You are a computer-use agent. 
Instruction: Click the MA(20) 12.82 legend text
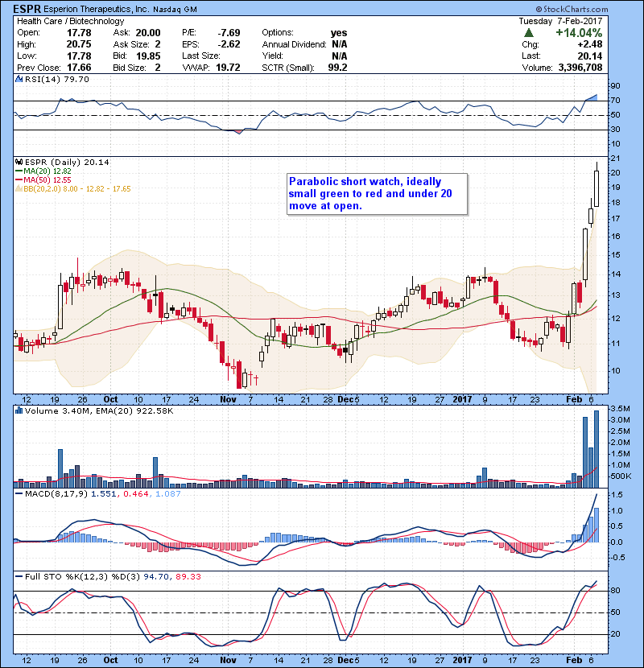(x=47, y=171)
